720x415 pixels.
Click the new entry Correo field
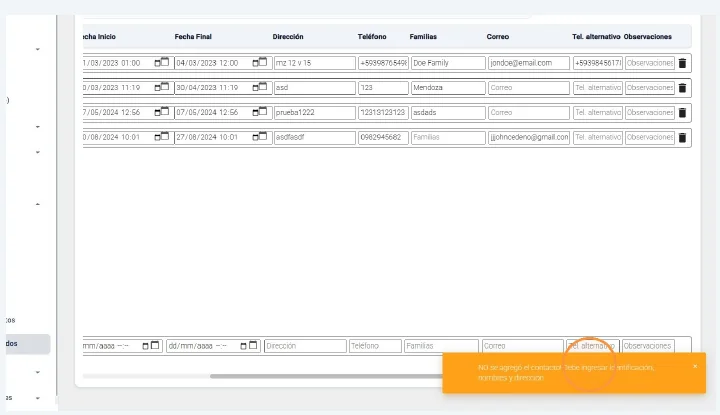(523, 346)
